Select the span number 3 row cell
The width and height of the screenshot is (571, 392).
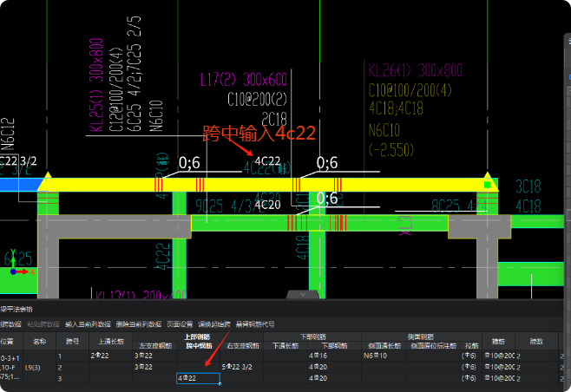[72, 378]
